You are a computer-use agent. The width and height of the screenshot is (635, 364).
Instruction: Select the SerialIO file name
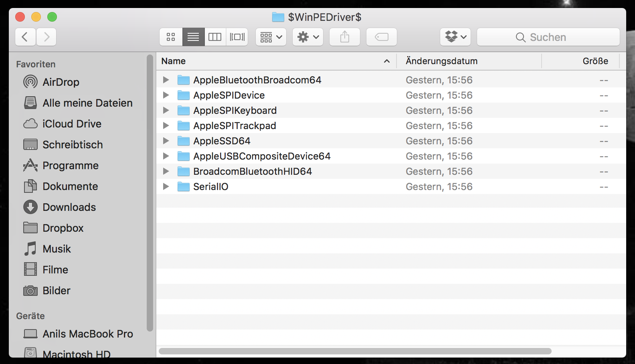click(211, 186)
